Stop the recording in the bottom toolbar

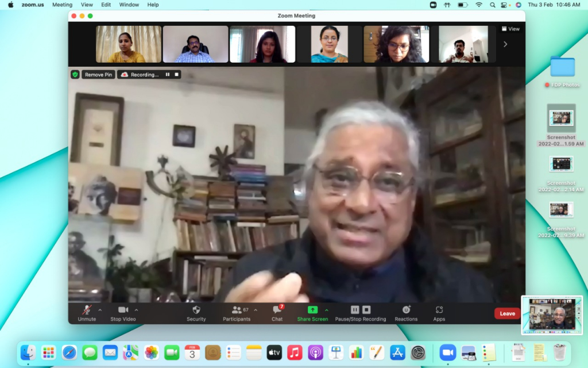[366, 310]
